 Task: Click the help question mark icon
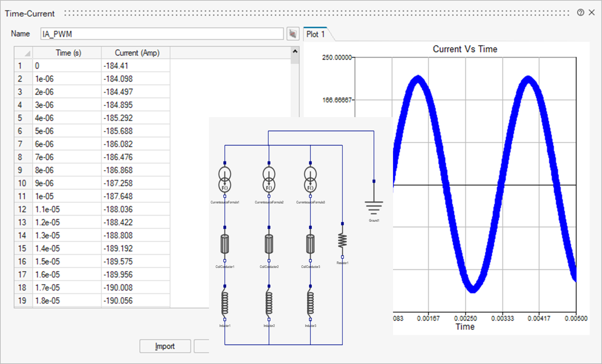pyautogui.click(x=580, y=13)
